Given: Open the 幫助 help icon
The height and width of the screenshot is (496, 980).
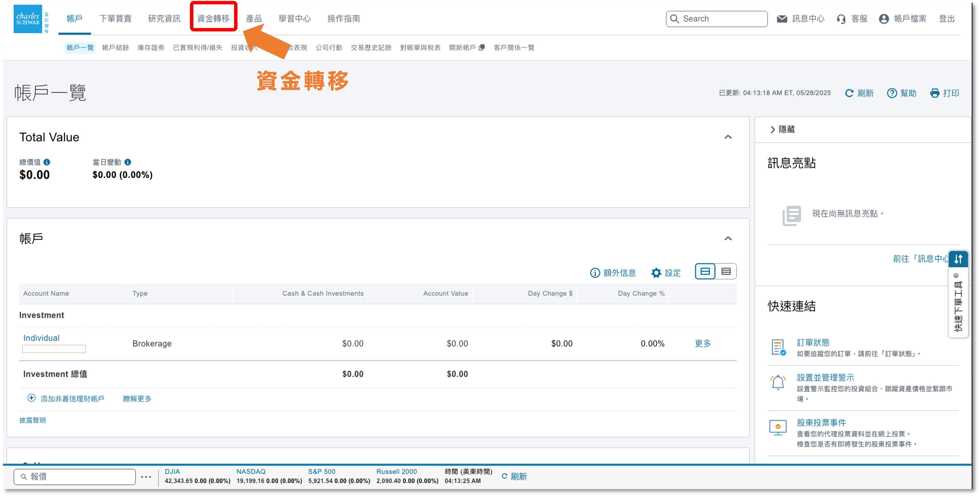Looking at the screenshot, I should coord(892,93).
